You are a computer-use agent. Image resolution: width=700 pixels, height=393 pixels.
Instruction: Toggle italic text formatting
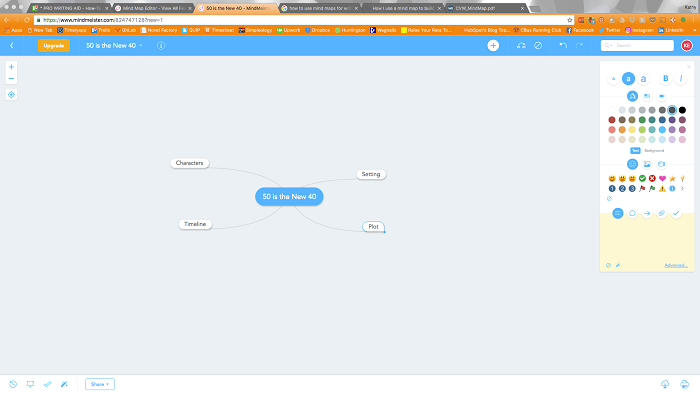(x=681, y=79)
